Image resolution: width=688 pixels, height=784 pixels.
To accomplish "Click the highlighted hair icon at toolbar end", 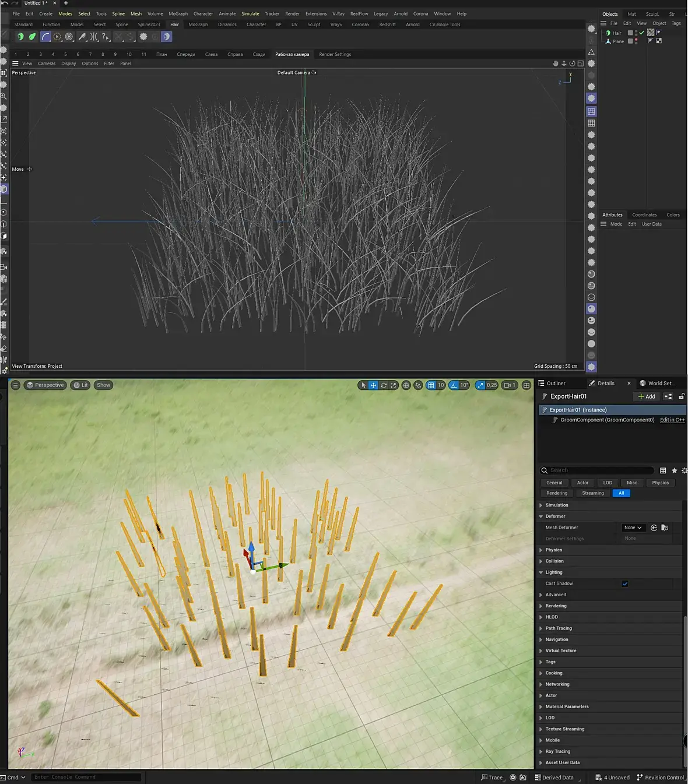I will click(166, 37).
